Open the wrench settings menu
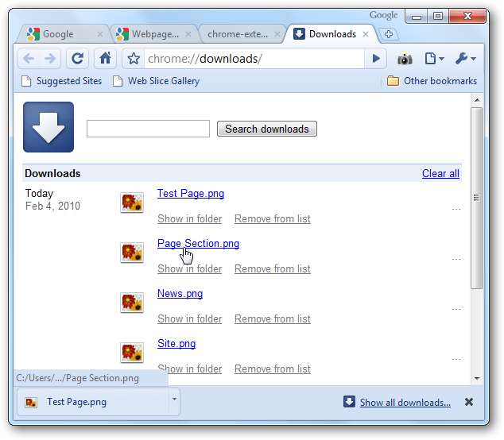This screenshot has height=440, width=504. 465,59
